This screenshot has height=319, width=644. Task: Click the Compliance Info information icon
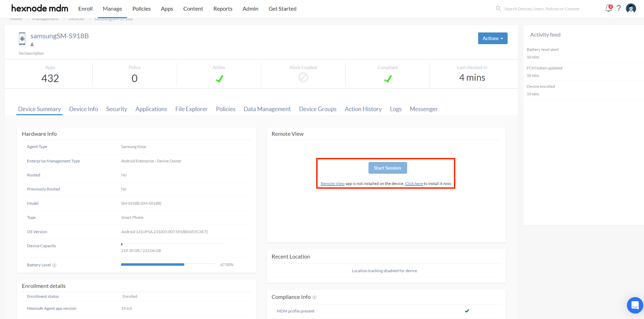[x=314, y=297]
